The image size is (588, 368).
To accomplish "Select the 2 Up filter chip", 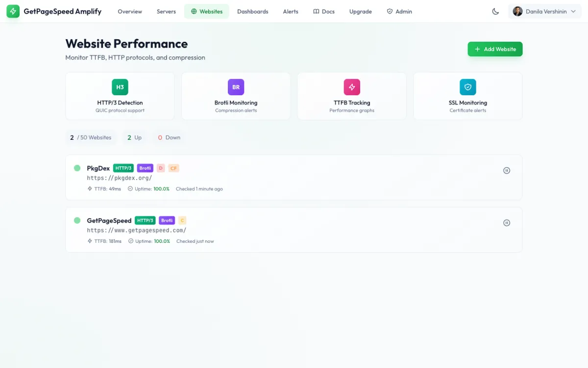I will (134, 137).
